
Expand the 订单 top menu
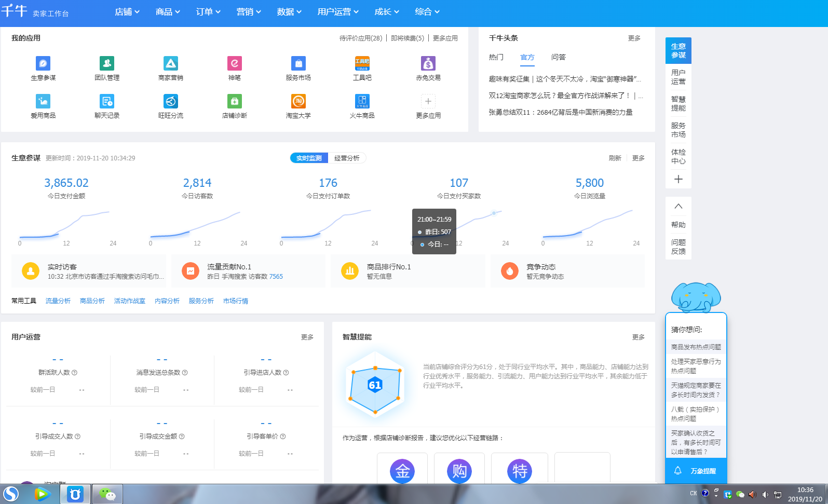(x=208, y=12)
